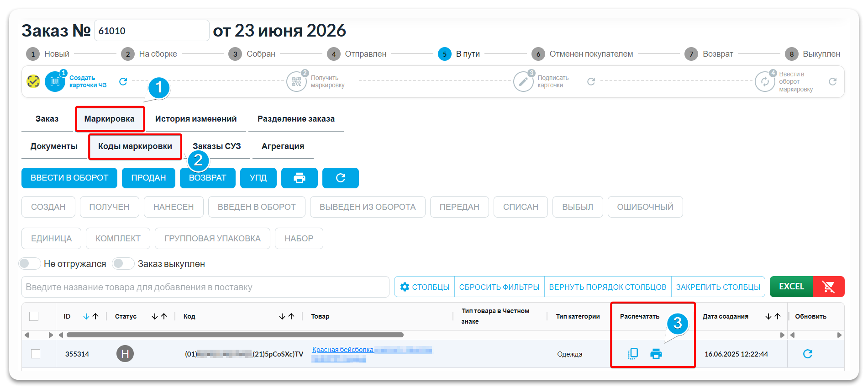Toggle the СПИСАН status filter
This screenshot has height=389, width=868.
[x=521, y=207]
